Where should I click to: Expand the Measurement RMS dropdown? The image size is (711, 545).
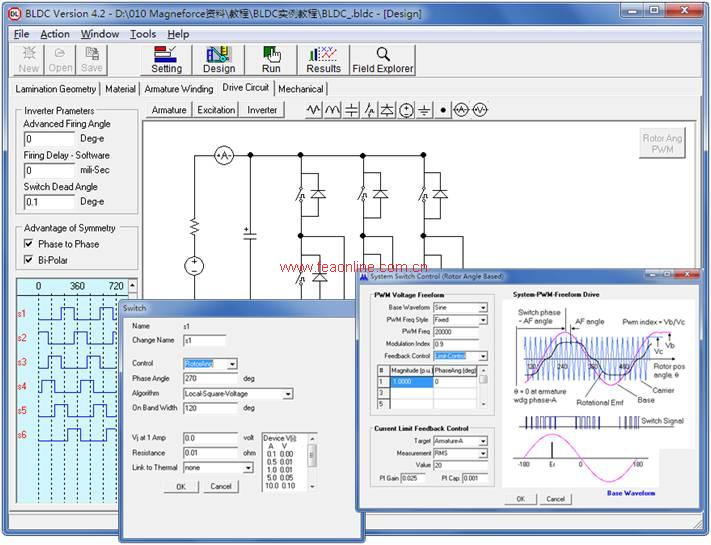tap(483, 453)
